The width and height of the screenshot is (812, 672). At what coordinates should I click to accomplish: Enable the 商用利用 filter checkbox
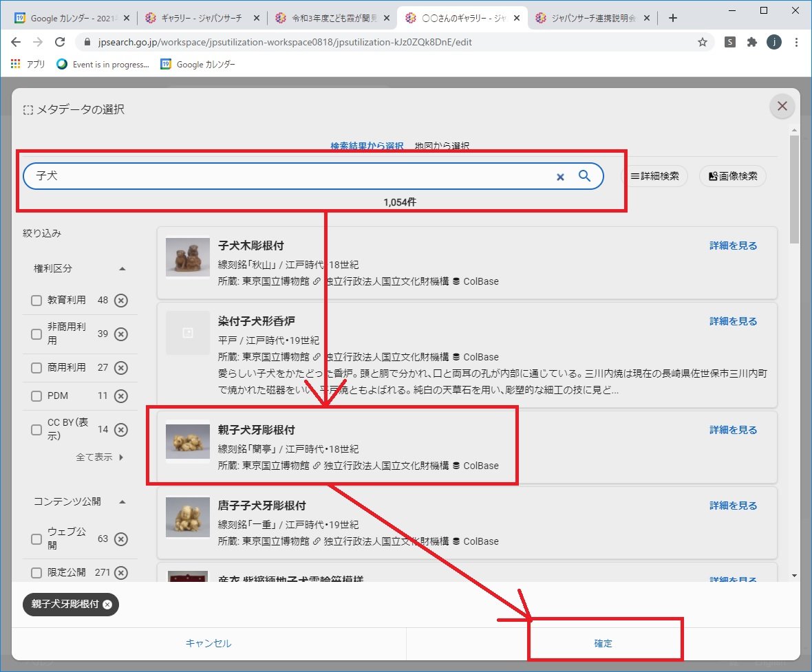(x=36, y=368)
